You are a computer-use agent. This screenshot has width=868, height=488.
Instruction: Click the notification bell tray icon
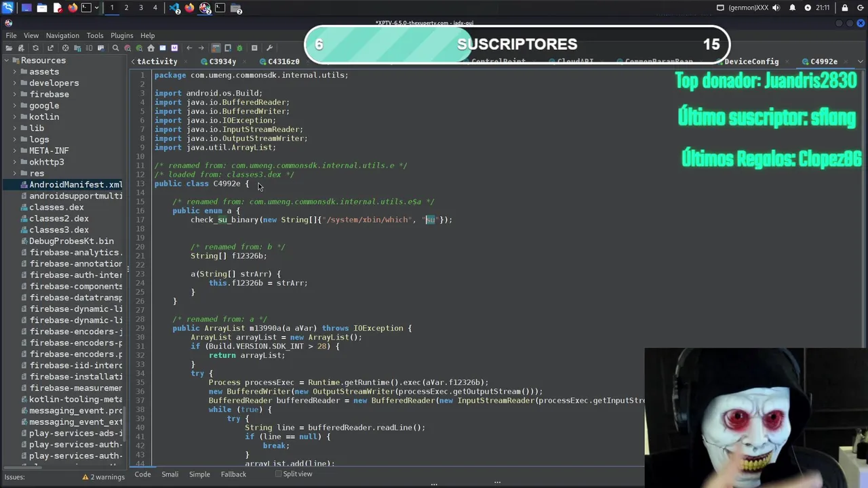[x=792, y=8]
